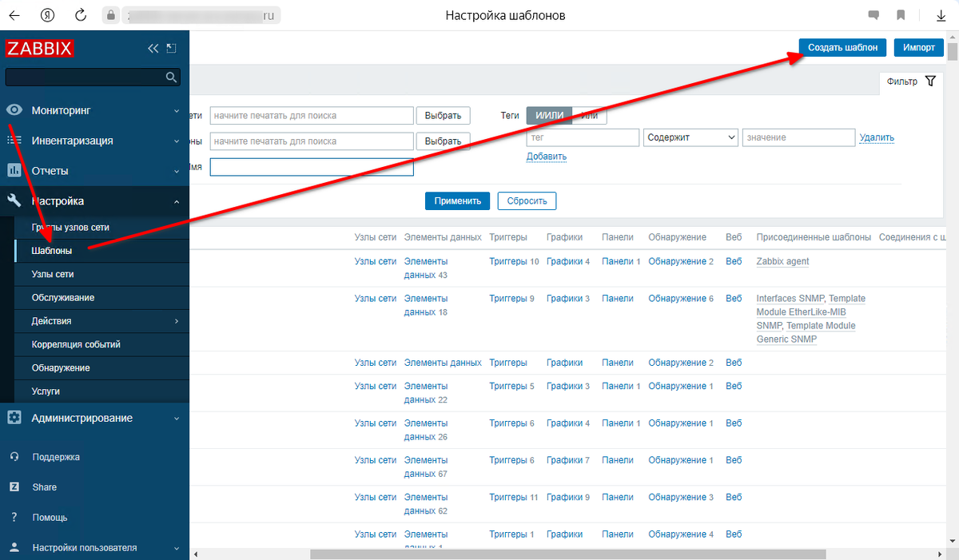The height and width of the screenshot is (560, 959).
Task: Expand the Инвентаризация menu chevron
Action: 177,141
